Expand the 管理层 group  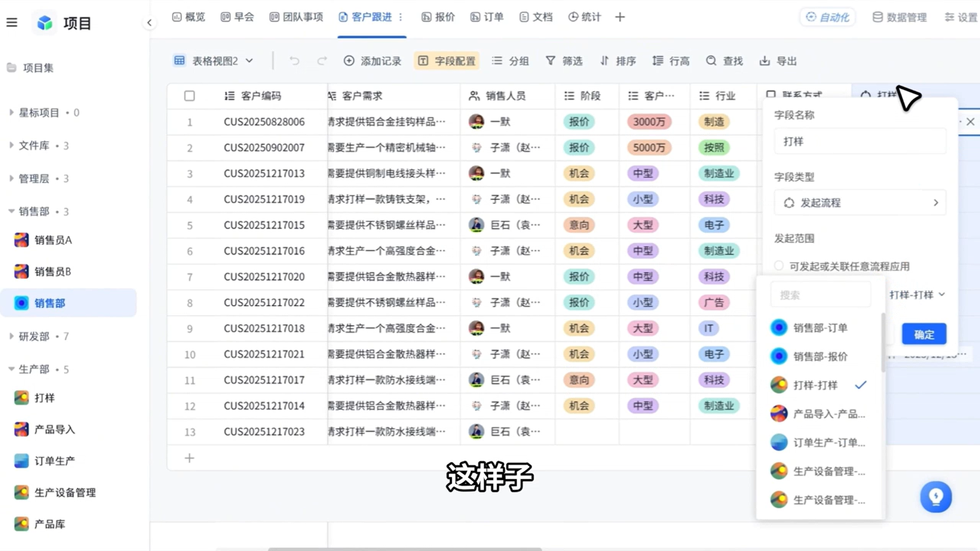(x=11, y=178)
